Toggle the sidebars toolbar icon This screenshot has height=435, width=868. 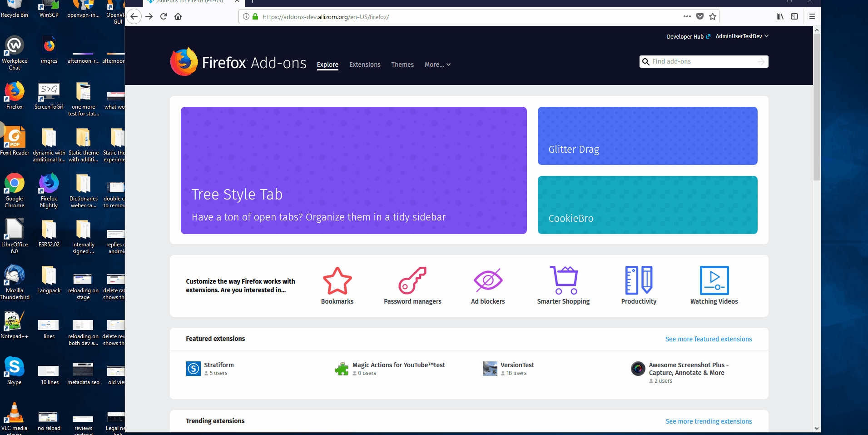click(x=794, y=16)
